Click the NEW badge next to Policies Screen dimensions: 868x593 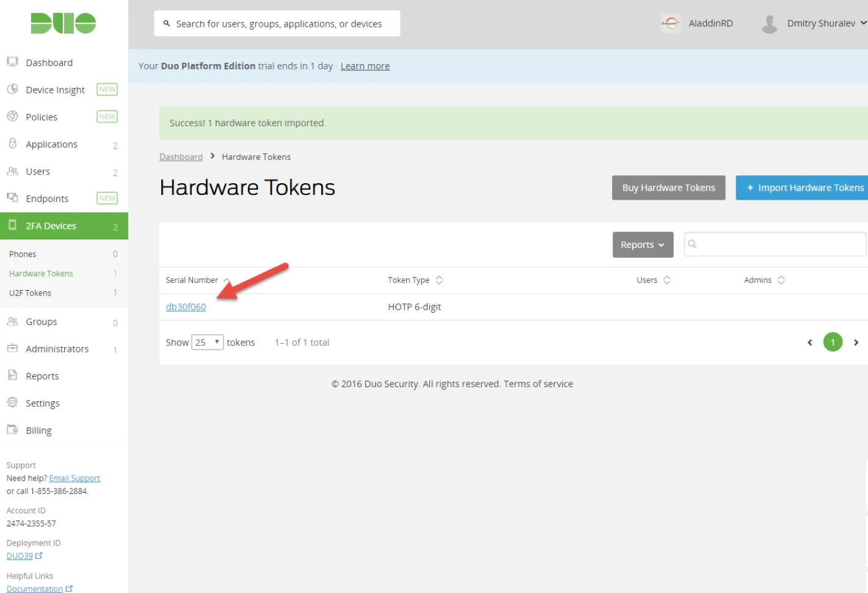107,116
